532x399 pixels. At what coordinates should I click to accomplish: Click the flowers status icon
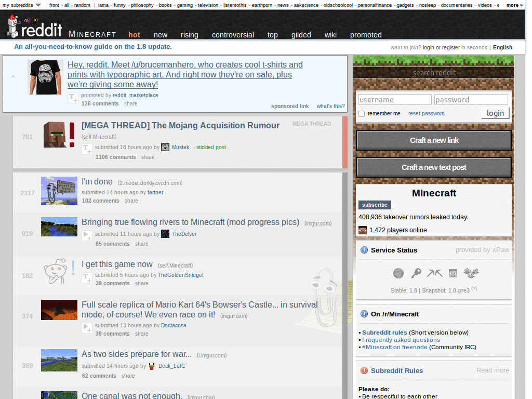tap(471, 273)
